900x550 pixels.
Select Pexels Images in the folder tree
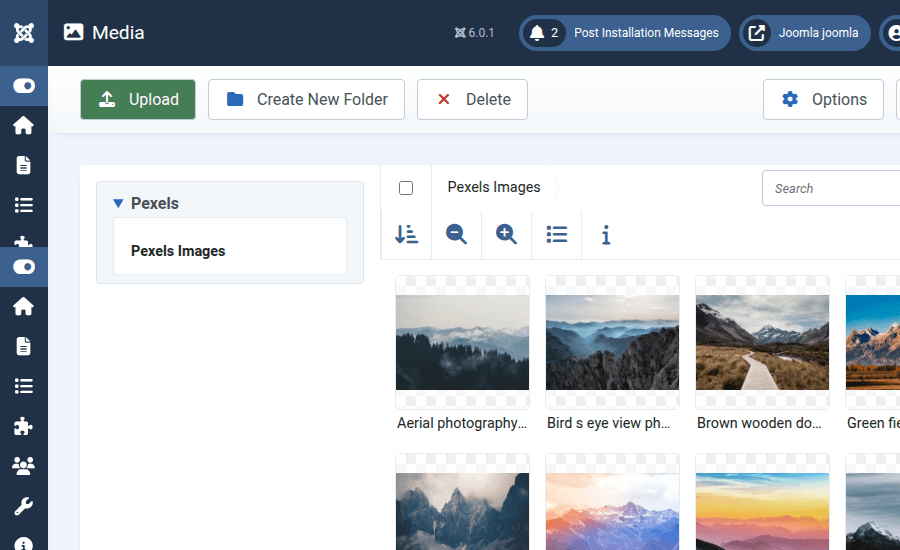pyautogui.click(x=178, y=251)
